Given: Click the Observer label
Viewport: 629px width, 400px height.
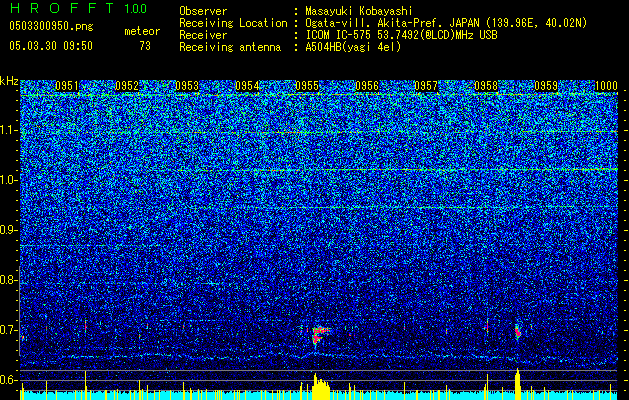Looking at the screenshot, I should point(203,11).
